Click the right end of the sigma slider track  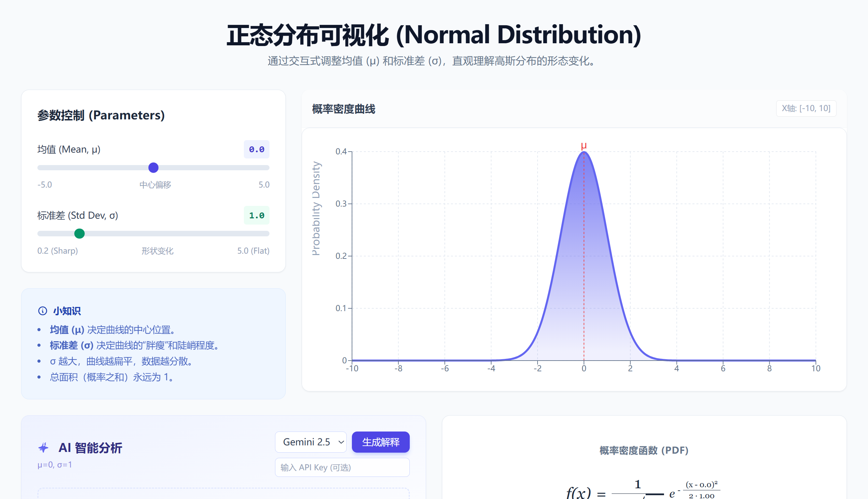coord(267,234)
